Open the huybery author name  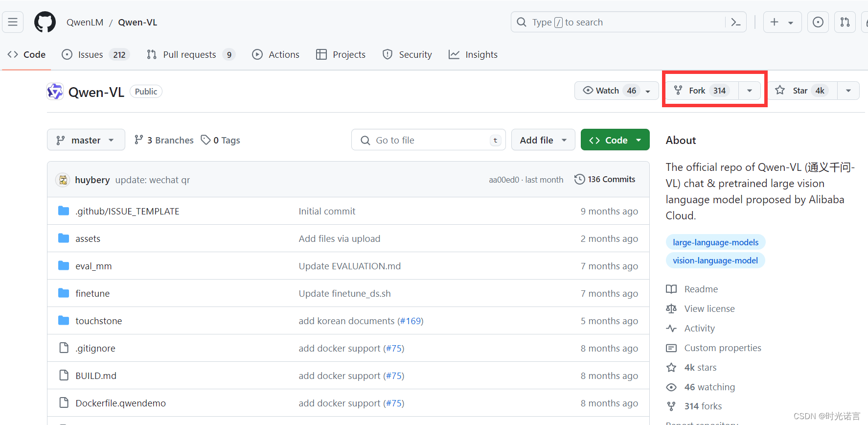[92, 180]
